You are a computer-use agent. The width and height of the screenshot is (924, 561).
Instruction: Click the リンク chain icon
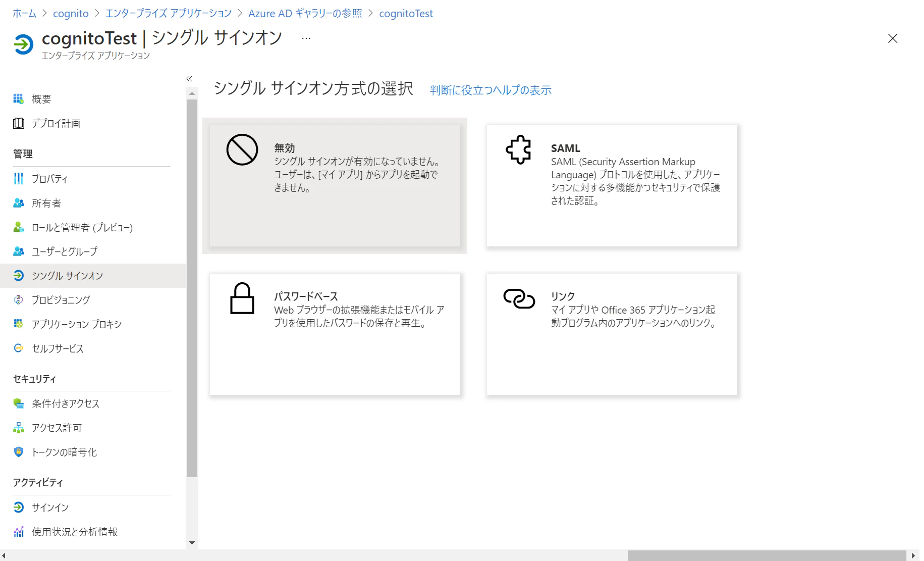519,298
